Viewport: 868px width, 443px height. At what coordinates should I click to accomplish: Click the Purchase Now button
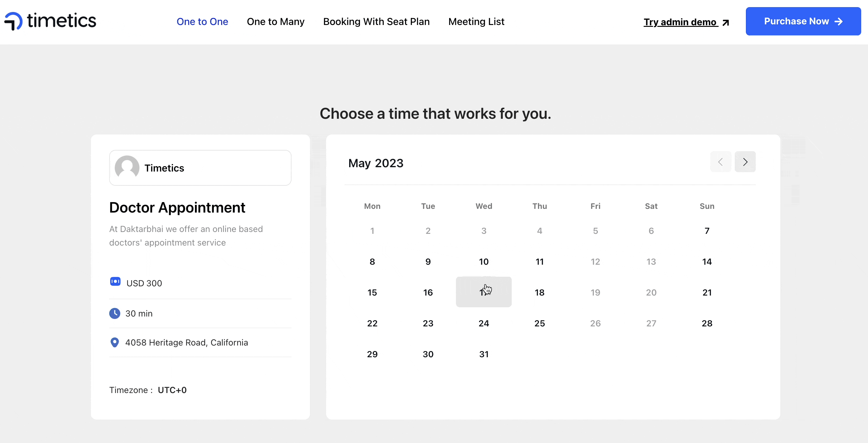click(803, 21)
